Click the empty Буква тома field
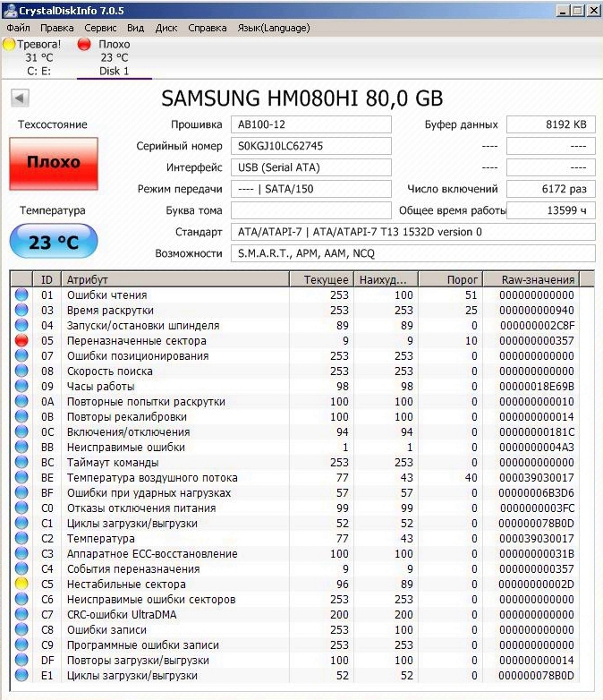This screenshot has width=603, height=700. tap(311, 210)
